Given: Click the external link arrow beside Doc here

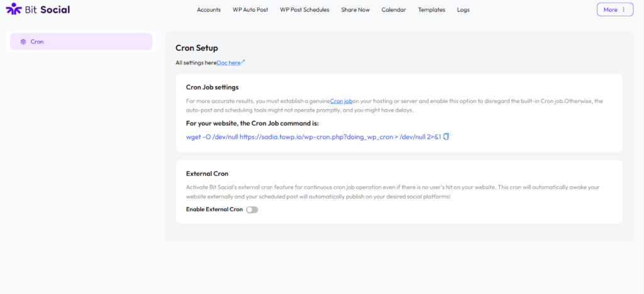Looking at the screenshot, I should tap(243, 62).
